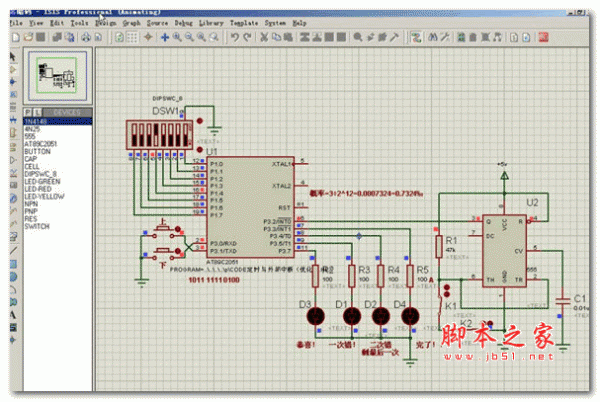Click the New Design toolbar icon
The width and height of the screenshot is (600, 402).
pyautogui.click(x=16, y=37)
